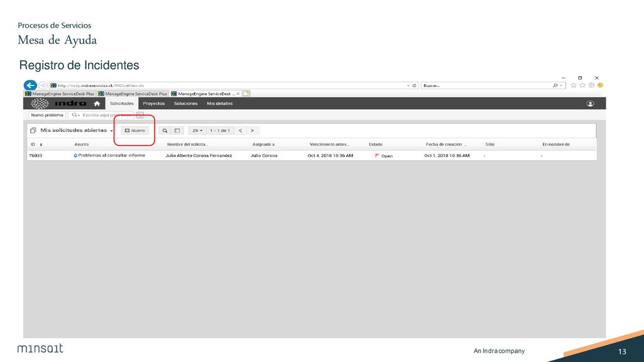Screen dimensions: 644x362
Task: Open the favorites star icon
Action: point(582,85)
